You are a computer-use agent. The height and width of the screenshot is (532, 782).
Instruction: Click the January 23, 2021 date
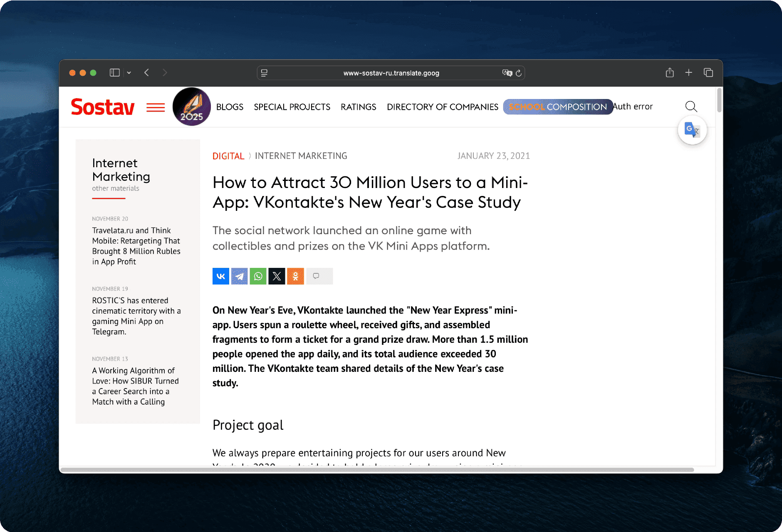click(494, 156)
